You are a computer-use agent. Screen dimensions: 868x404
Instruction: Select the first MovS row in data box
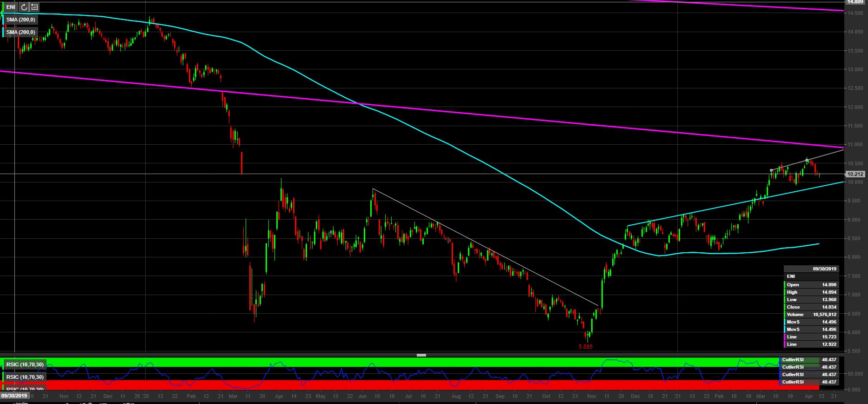pos(811,322)
